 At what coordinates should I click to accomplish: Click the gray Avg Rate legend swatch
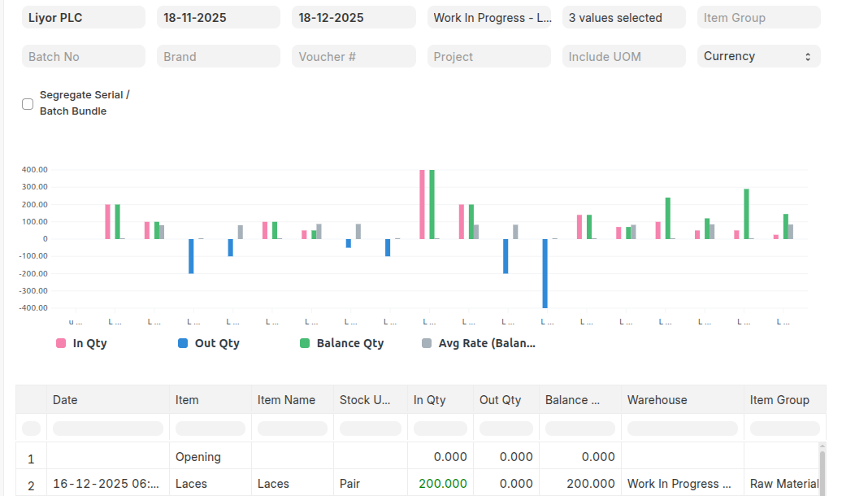click(427, 343)
